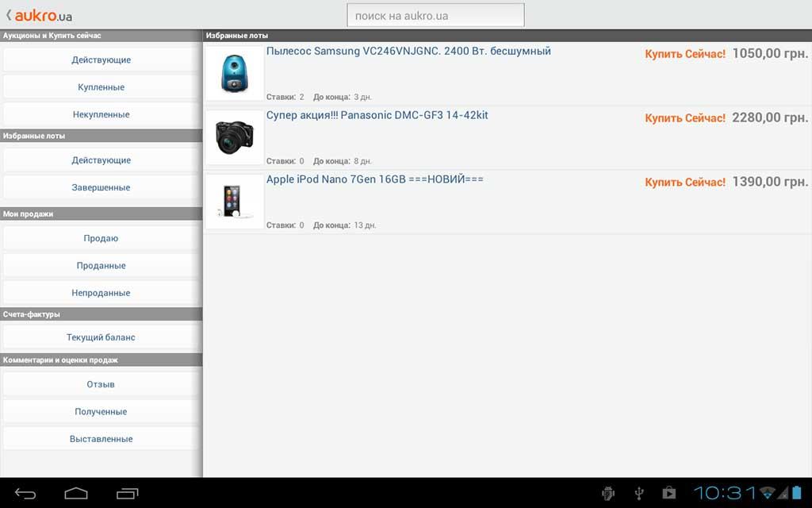Tap price 1050,00 грн.
The width and height of the screenshot is (812, 508).
click(770, 53)
